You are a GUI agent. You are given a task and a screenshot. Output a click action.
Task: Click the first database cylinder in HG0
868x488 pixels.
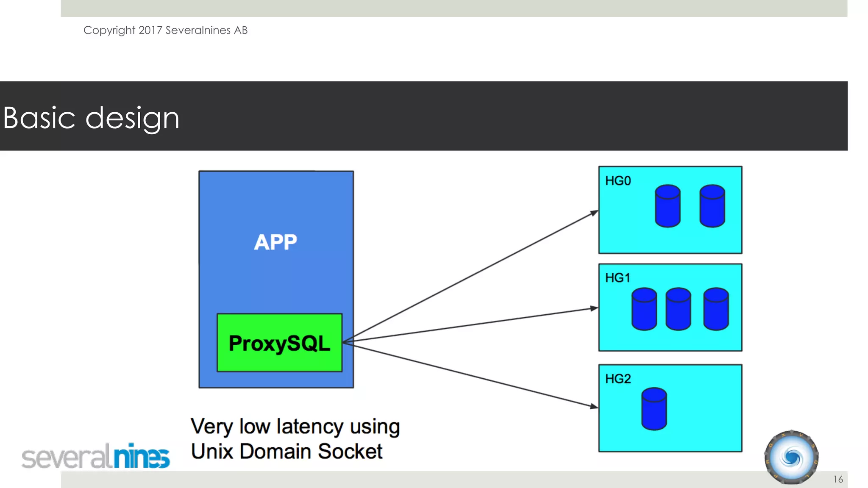tap(668, 206)
